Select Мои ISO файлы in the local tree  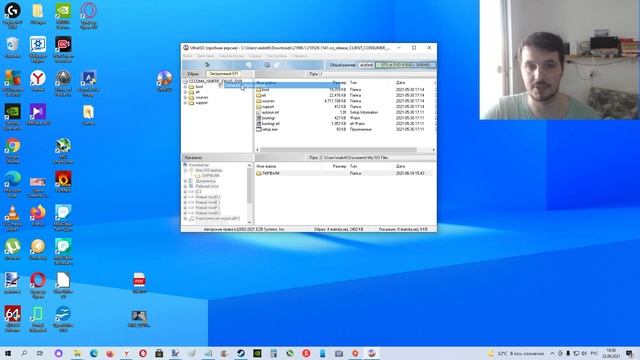click(x=209, y=170)
